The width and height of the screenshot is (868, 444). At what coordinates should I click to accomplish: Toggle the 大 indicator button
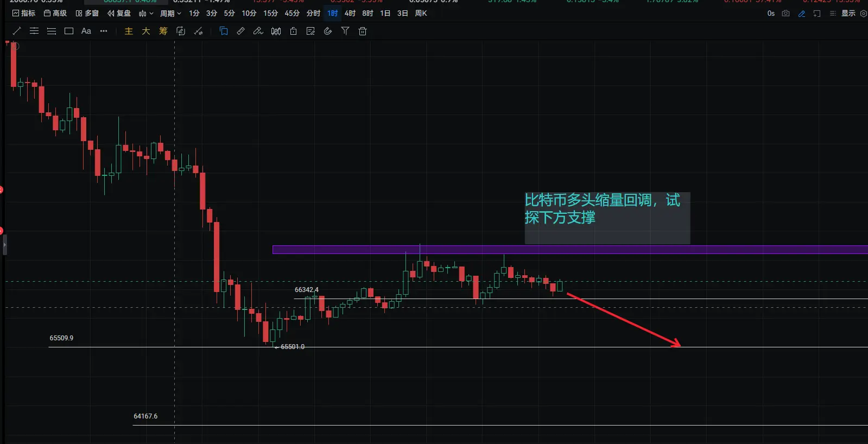[146, 31]
